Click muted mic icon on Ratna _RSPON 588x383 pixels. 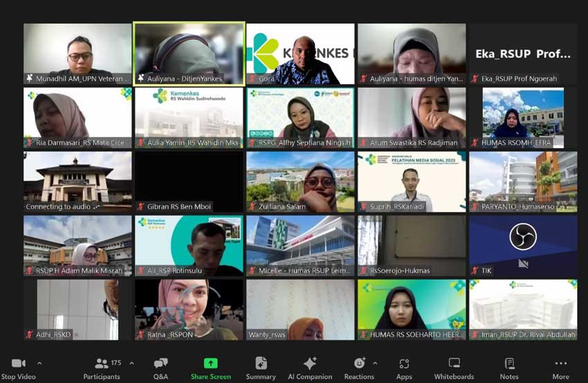coord(140,335)
